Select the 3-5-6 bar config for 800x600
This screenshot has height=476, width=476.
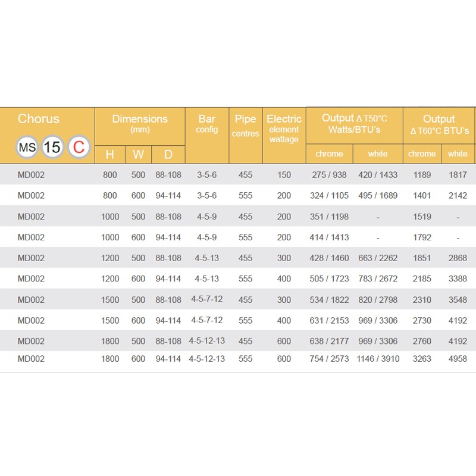coord(206,196)
